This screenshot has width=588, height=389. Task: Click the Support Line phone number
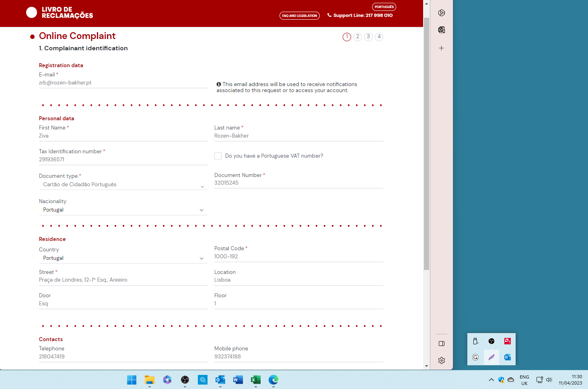[379, 15]
